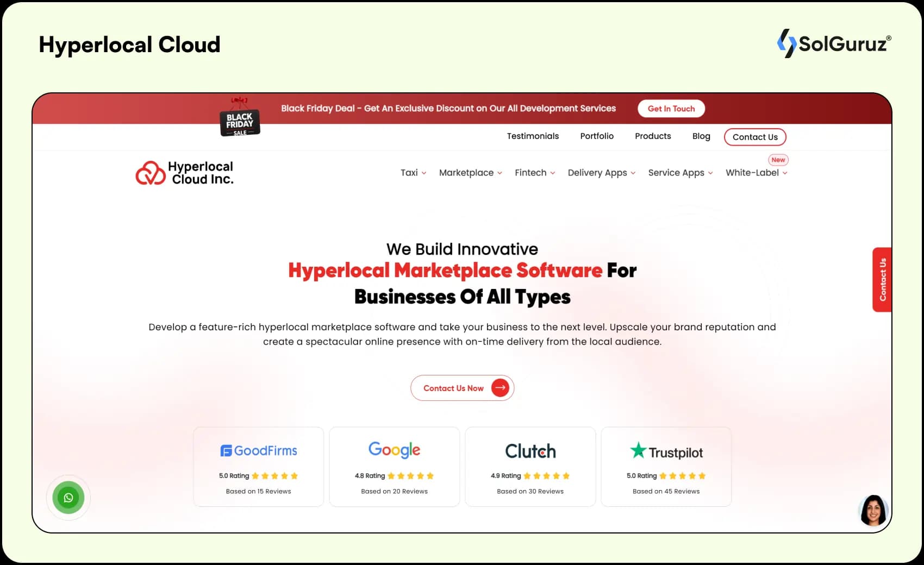
Task: Click the Google reviews logo
Action: coord(394,450)
